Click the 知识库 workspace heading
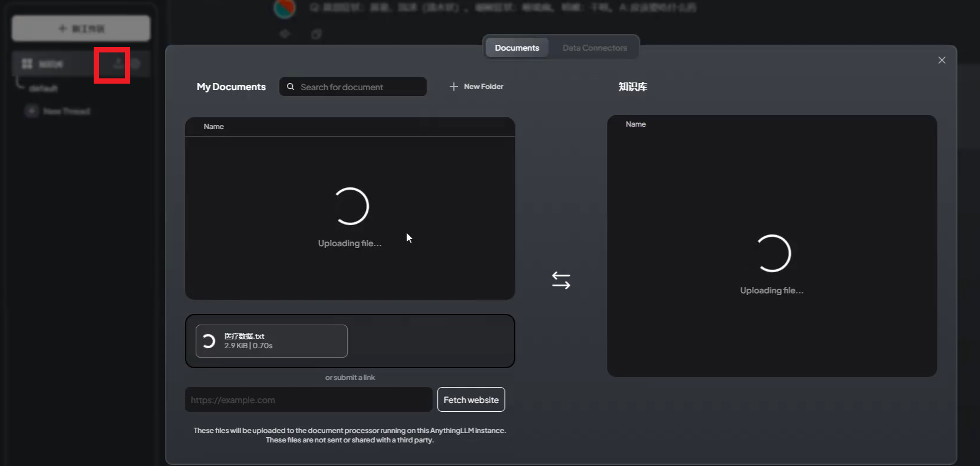The width and height of the screenshot is (980, 466). (x=632, y=87)
